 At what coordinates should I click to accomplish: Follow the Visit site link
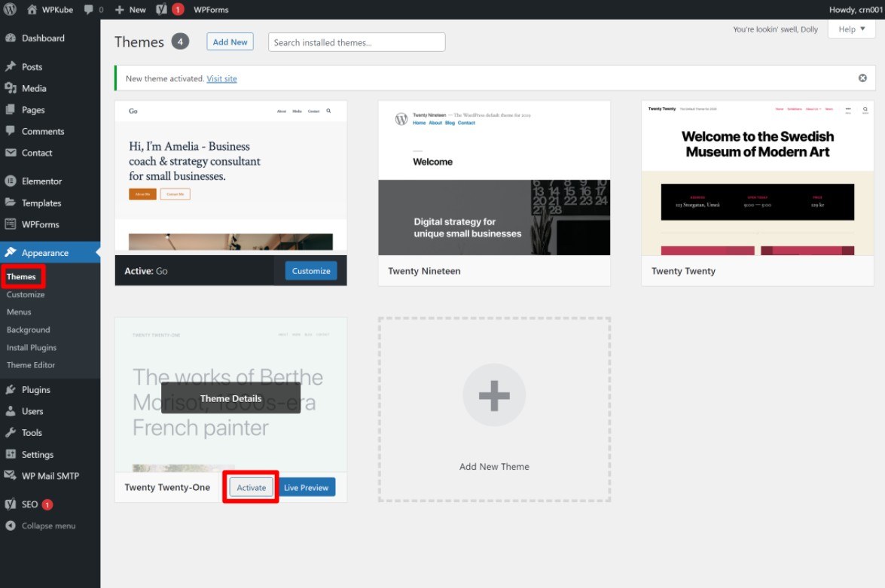click(x=221, y=78)
